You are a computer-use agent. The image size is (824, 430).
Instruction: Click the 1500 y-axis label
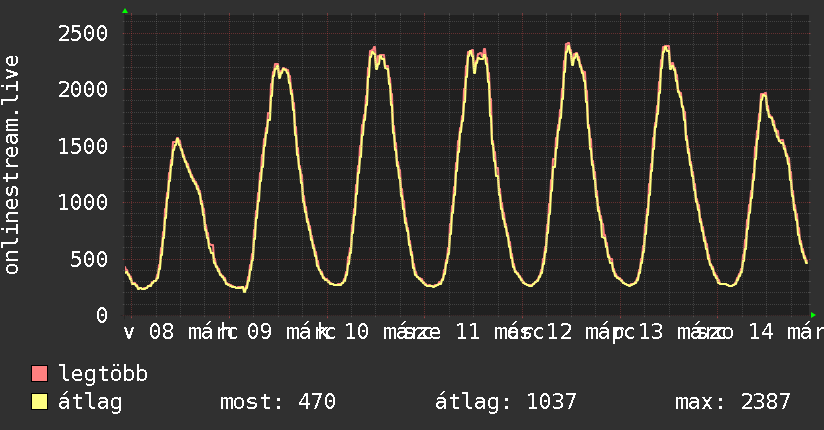click(83, 147)
